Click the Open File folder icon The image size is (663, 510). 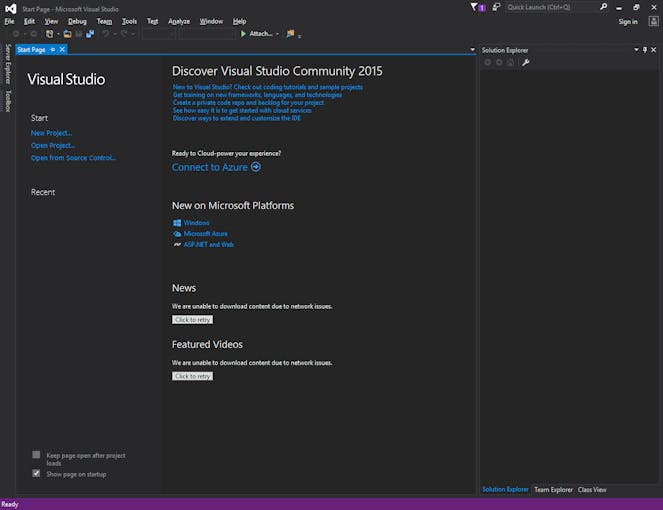[67, 33]
